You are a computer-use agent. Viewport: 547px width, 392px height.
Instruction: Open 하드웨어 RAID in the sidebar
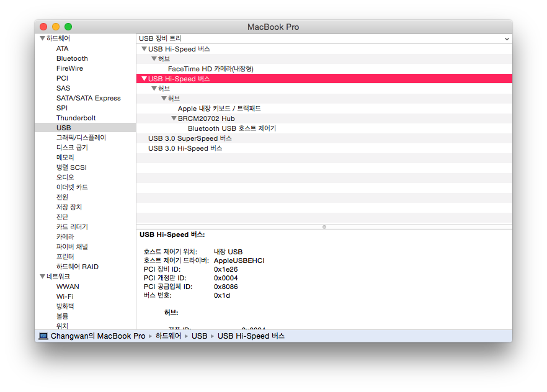(78, 267)
